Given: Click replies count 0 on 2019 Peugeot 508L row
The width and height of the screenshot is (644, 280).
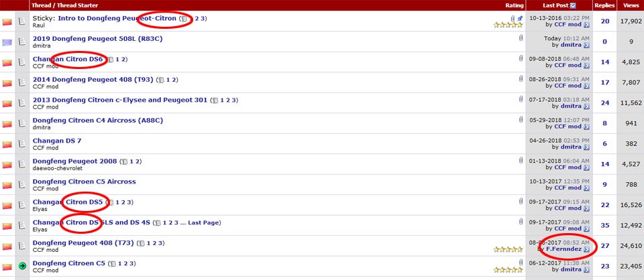Looking at the screenshot, I should (x=605, y=42).
